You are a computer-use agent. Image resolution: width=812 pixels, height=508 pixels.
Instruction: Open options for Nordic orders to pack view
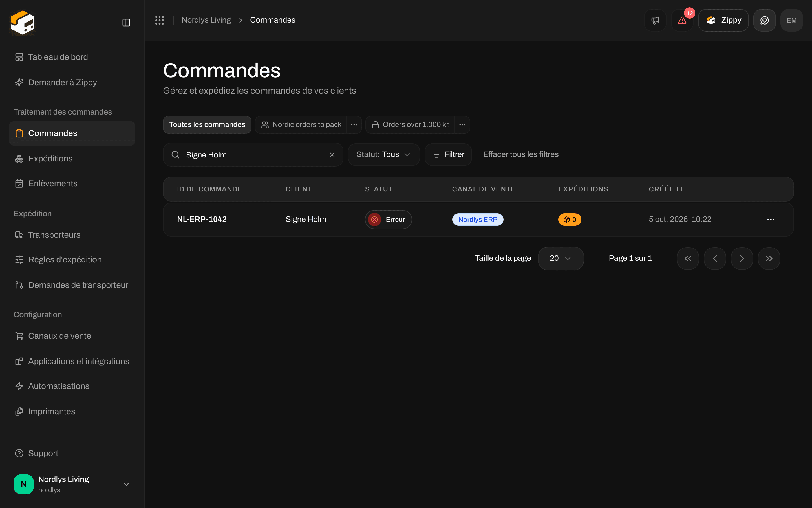354,125
